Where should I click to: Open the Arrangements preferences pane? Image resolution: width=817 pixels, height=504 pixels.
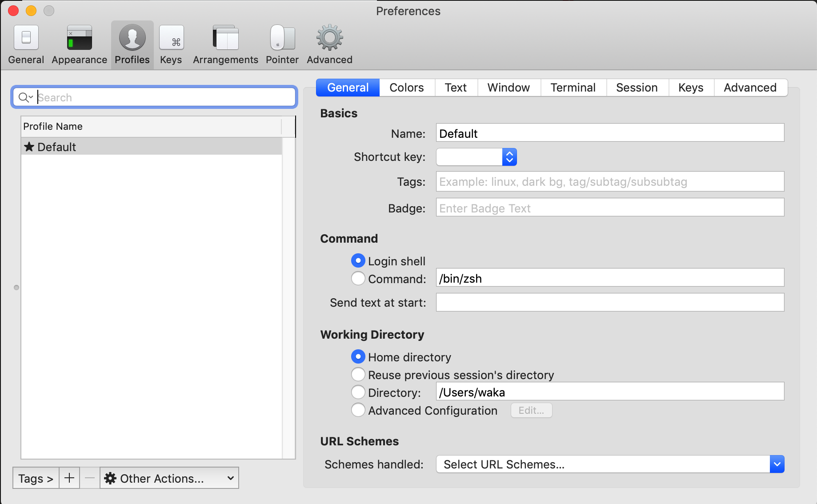coord(225,44)
